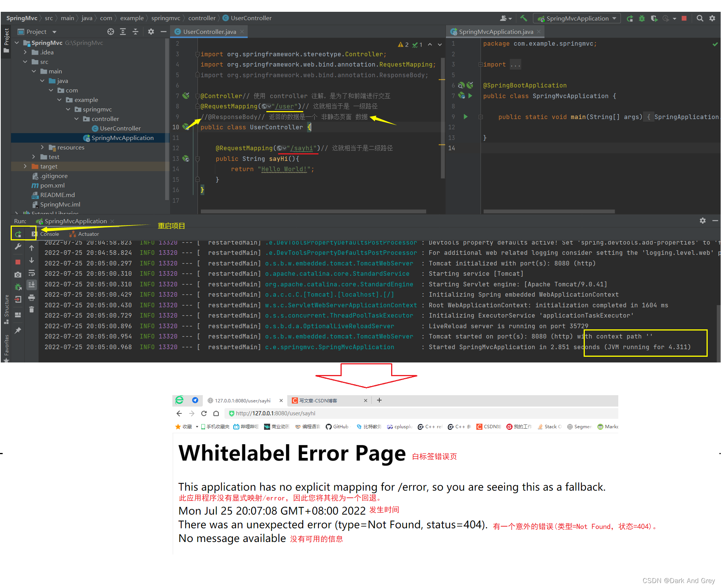Stop application from top toolbar
The image size is (721, 588).
684,18
